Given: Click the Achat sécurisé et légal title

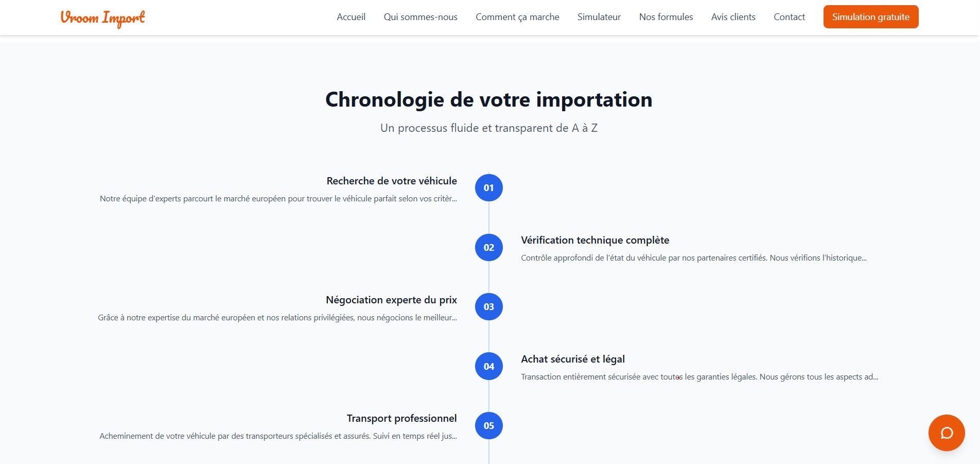Looking at the screenshot, I should (573, 359).
